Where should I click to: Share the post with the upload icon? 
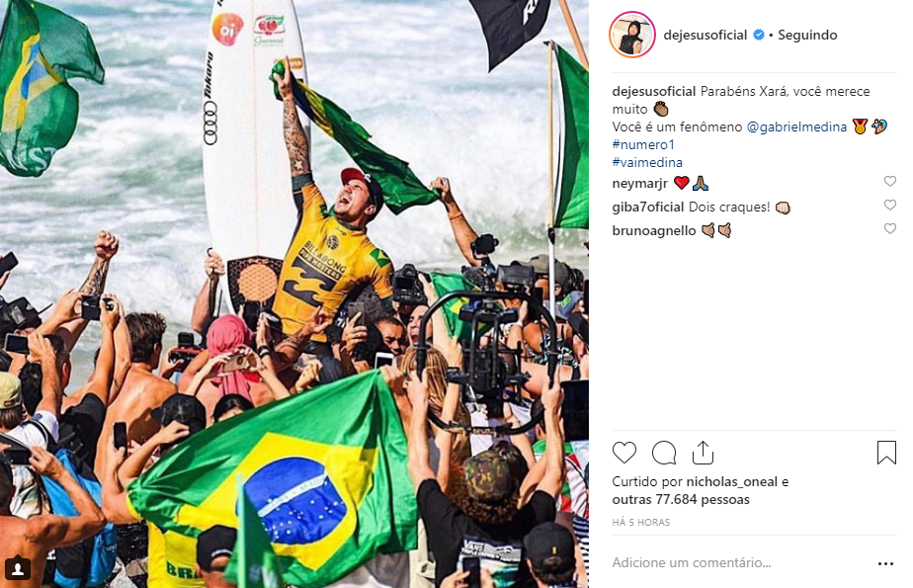pyautogui.click(x=703, y=453)
